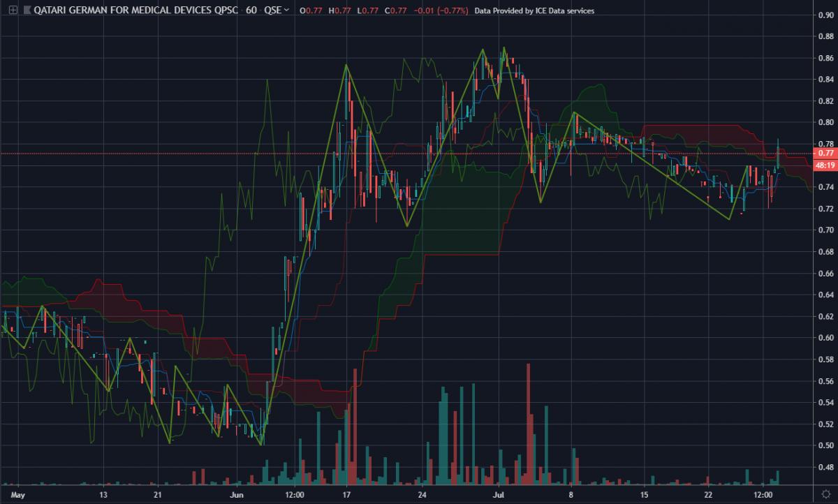Viewport: 838px width, 504px height.
Task: Click the O0.77 open price value
Action: point(306,11)
